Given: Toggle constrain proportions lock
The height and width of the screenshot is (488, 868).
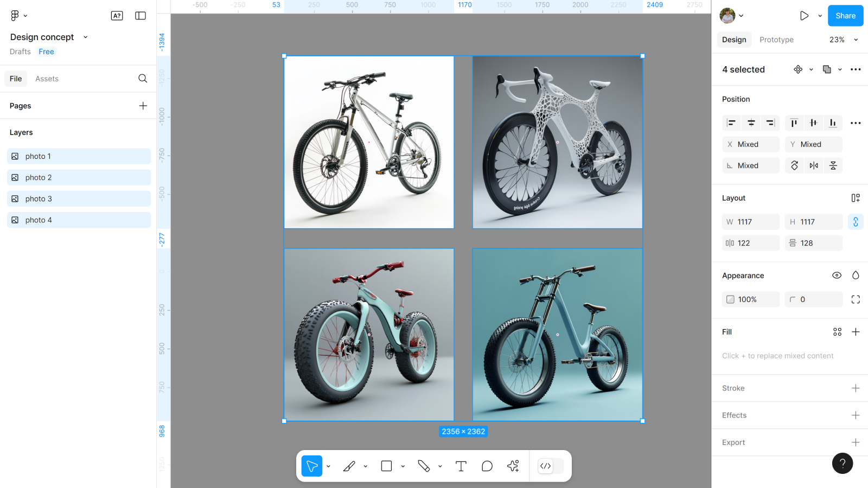Looking at the screenshot, I should (856, 222).
